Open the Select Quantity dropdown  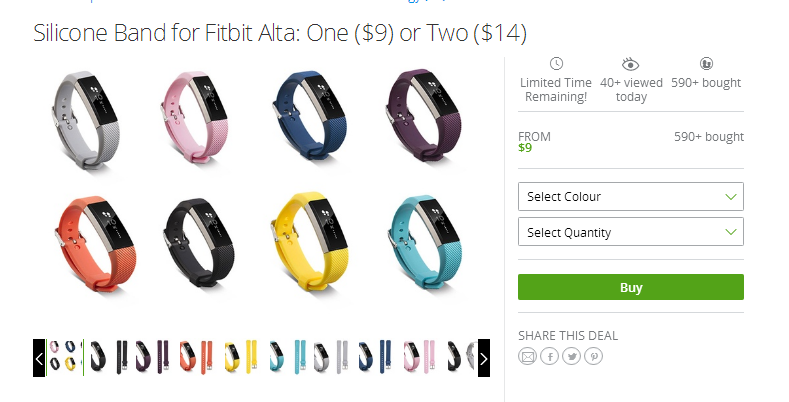(631, 232)
